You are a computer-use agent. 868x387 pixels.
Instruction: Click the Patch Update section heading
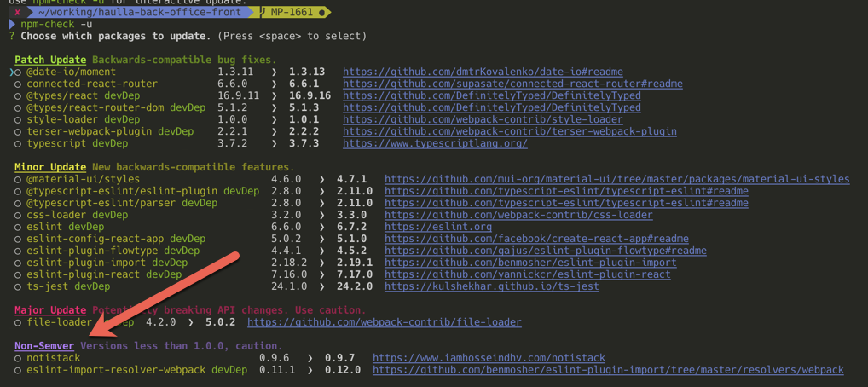pyautogui.click(x=50, y=60)
